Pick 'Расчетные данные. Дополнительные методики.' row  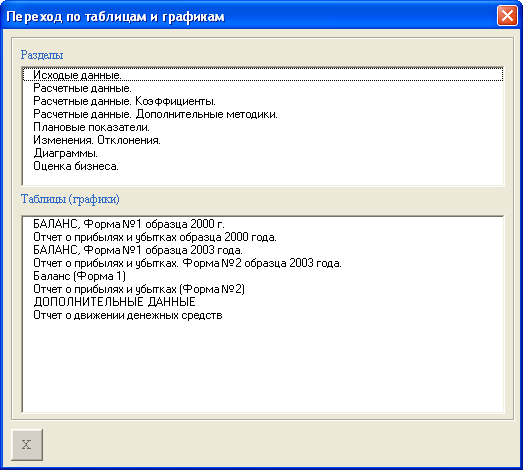(263, 114)
